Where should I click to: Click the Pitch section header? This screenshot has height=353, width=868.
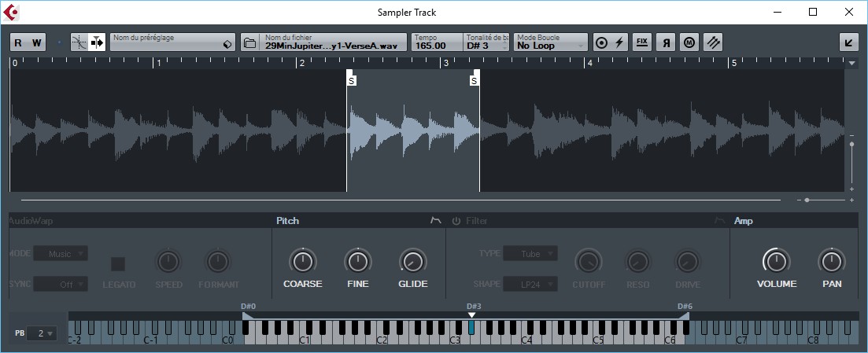(x=287, y=221)
